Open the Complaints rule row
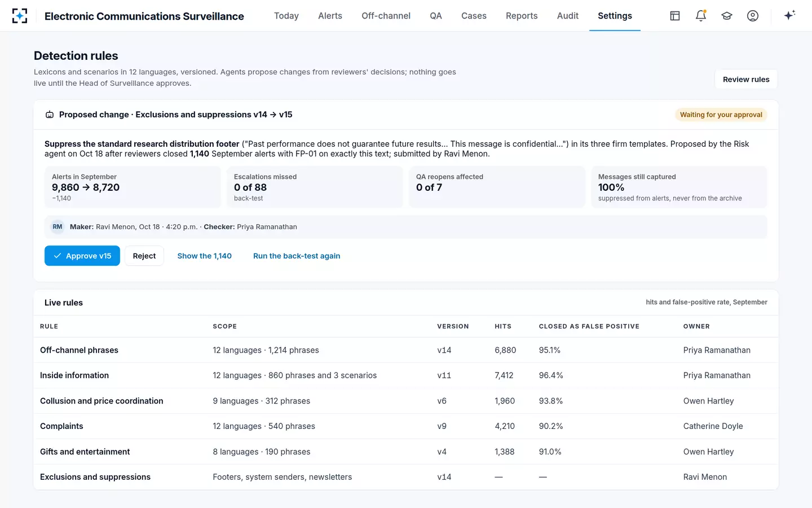Screen dimensions: 812x508 point(406,426)
